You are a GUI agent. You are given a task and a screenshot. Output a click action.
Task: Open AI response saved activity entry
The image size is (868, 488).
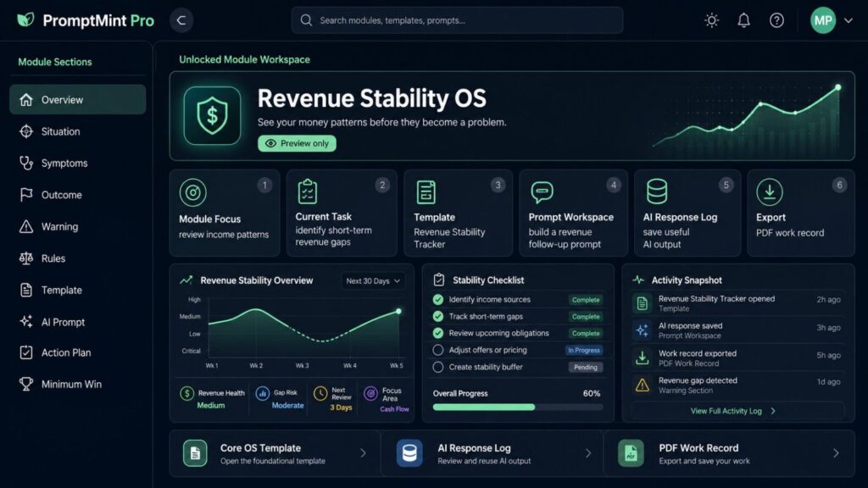(x=738, y=330)
